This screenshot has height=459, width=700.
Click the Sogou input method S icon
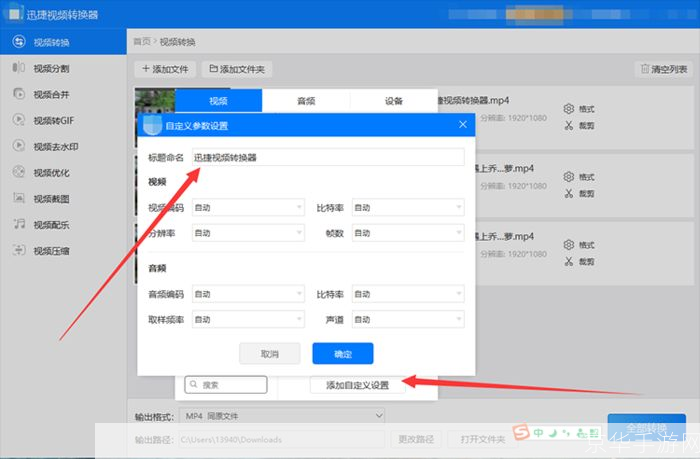click(x=521, y=432)
